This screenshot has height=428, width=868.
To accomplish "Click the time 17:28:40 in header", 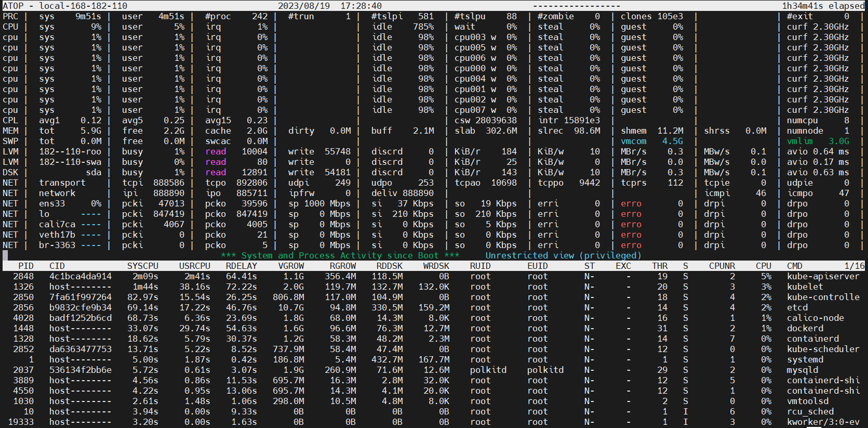I will 361,6.
